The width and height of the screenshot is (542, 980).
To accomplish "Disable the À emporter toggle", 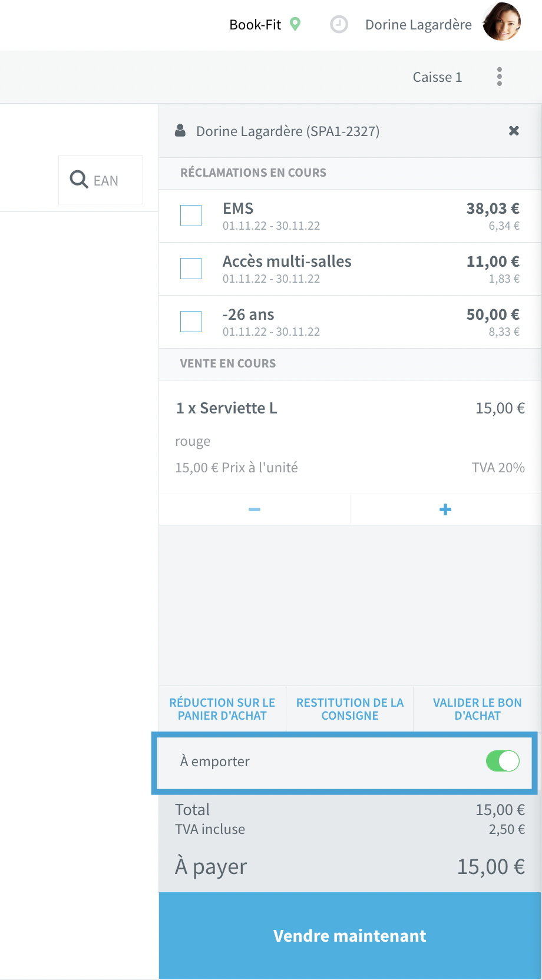I will coord(503,761).
